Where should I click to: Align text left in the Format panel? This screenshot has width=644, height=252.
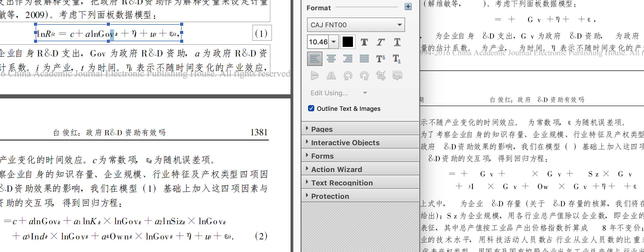point(315,59)
